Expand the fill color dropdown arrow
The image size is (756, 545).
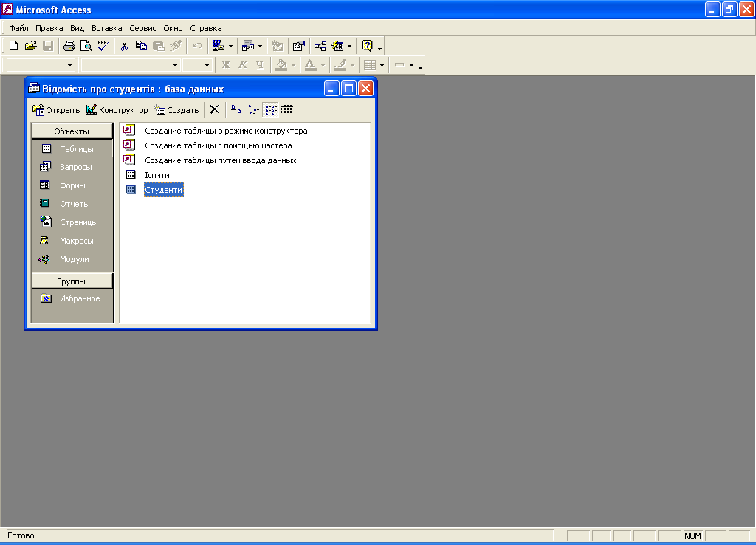(293, 65)
